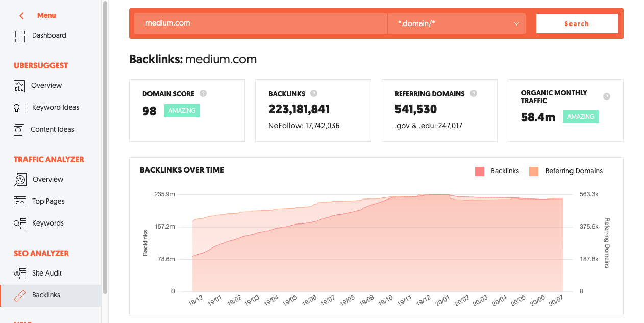Click the Content Ideas icon
644x323 pixels.
point(19,130)
